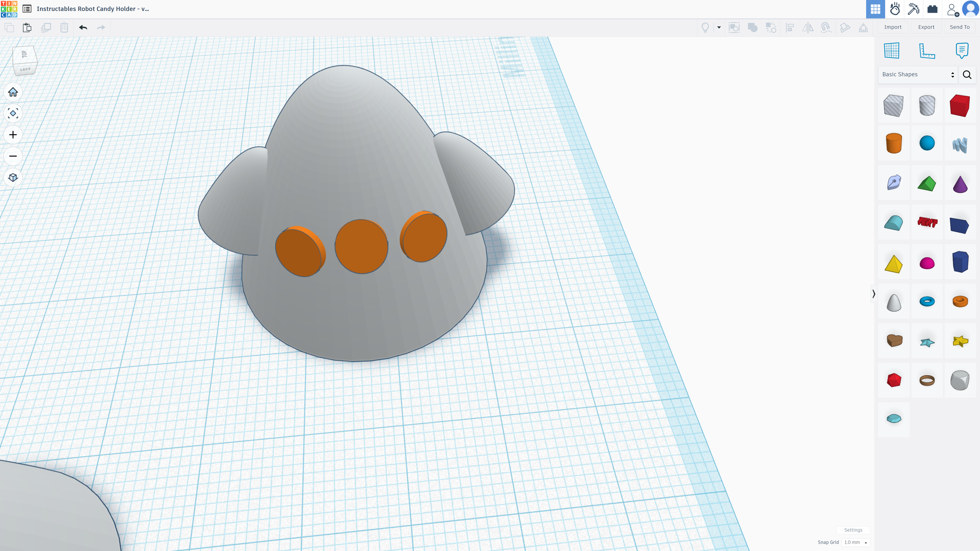Select the Cylinder hole shape

pyautogui.click(x=927, y=106)
